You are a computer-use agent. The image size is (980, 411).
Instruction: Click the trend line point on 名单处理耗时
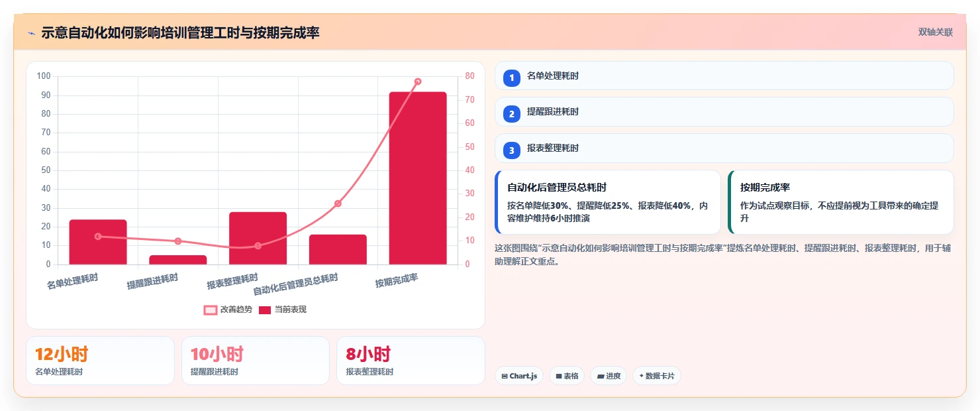coord(98,237)
